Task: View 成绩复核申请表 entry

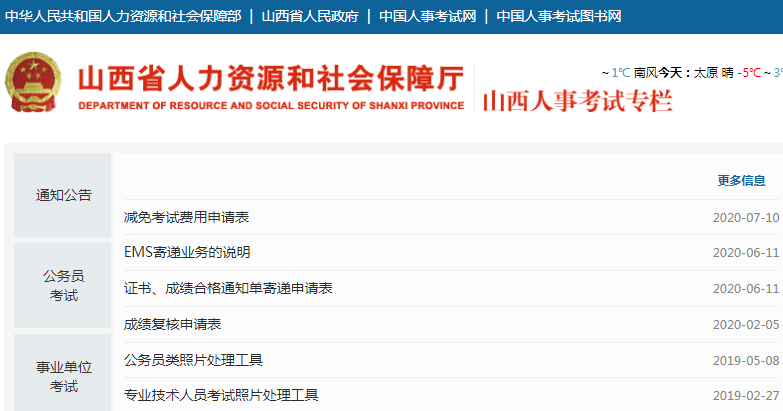Action: pos(172,324)
